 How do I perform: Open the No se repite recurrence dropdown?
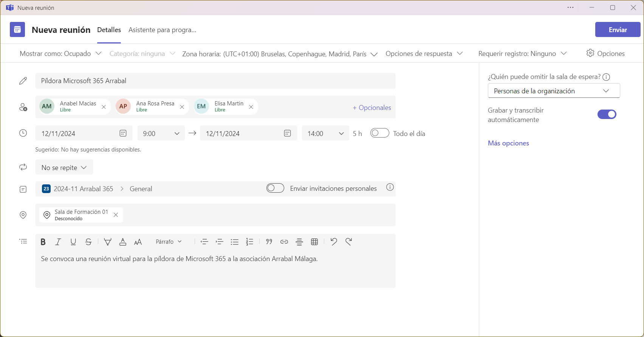click(64, 167)
